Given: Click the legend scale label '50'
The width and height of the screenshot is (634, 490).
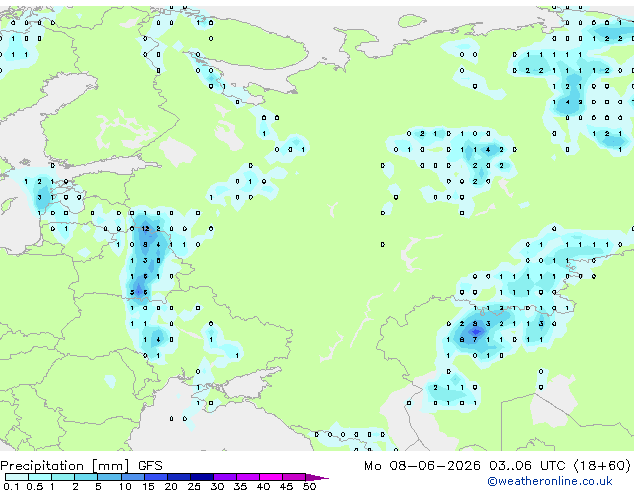Looking at the screenshot, I should 309,486.
